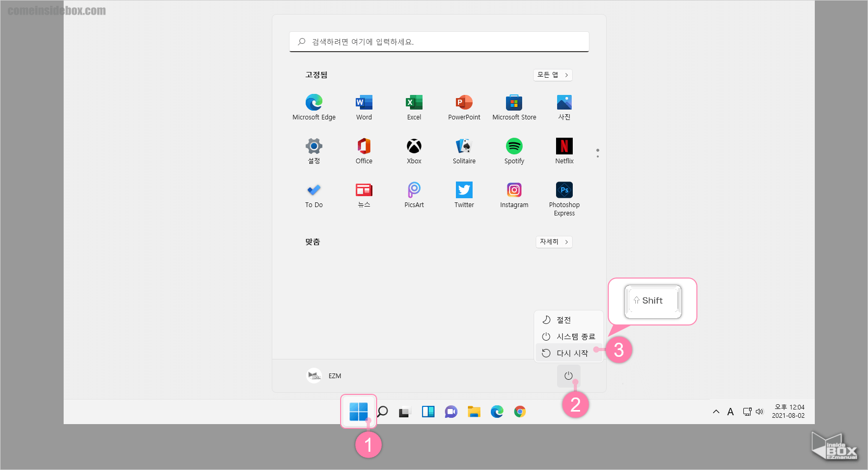The width and height of the screenshot is (868, 470).
Task: Open Microsoft Edge from pinned apps
Action: (x=314, y=107)
